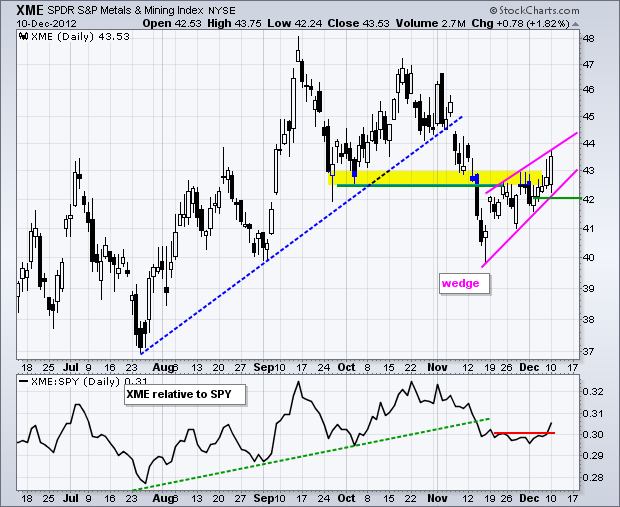Click the Volume 2.7M value
The width and height of the screenshot is (620, 507).
pyautogui.click(x=431, y=23)
